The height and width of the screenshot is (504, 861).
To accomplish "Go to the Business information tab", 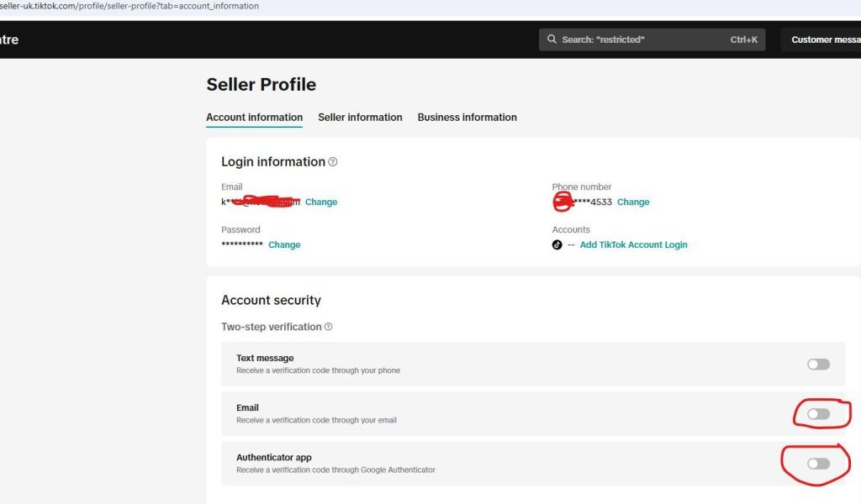I will pyautogui.click(x=467, y=118).
